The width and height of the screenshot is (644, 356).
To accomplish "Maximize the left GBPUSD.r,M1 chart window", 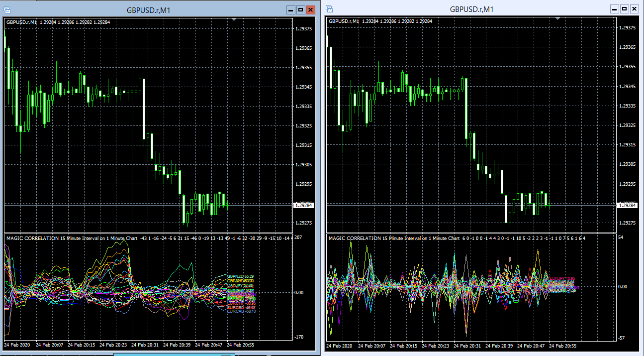I will coord(301,9).
